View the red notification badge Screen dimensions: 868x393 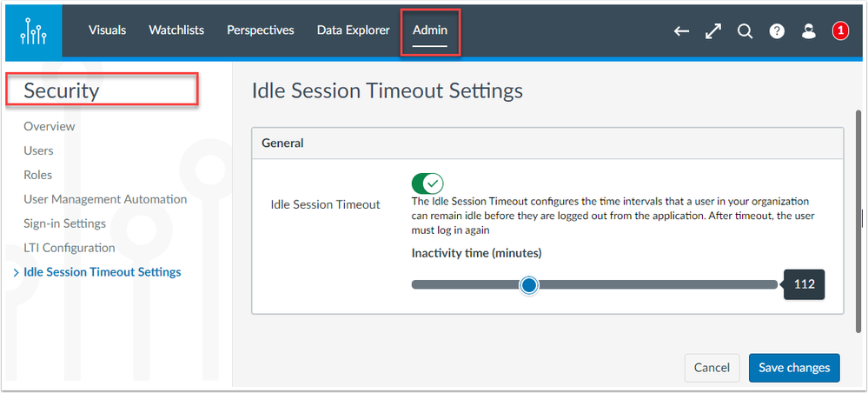point(840,31)
